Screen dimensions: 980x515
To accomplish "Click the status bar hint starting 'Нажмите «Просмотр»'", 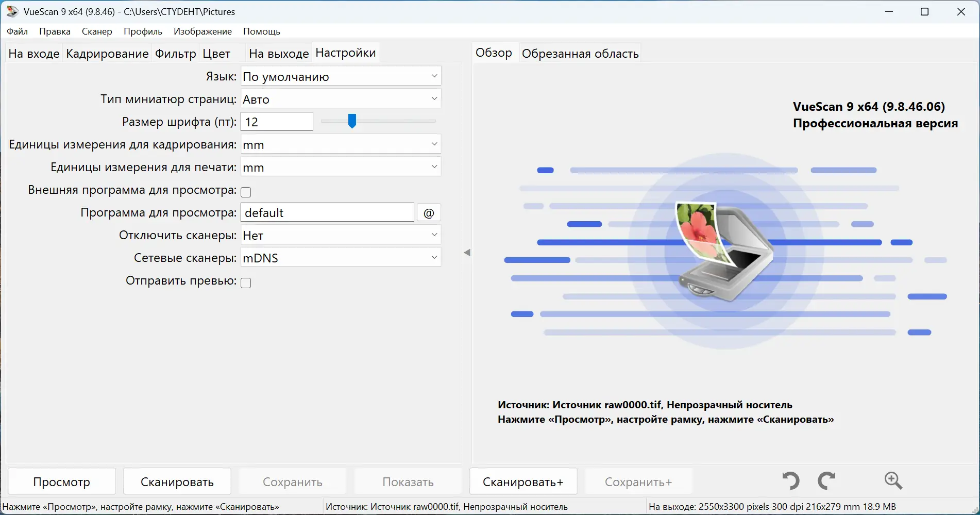I will [x=141, y=507].
